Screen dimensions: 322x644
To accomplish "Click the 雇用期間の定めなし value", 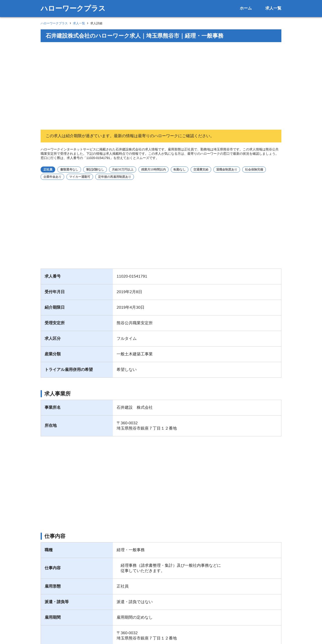I will [x=135, y=617].
